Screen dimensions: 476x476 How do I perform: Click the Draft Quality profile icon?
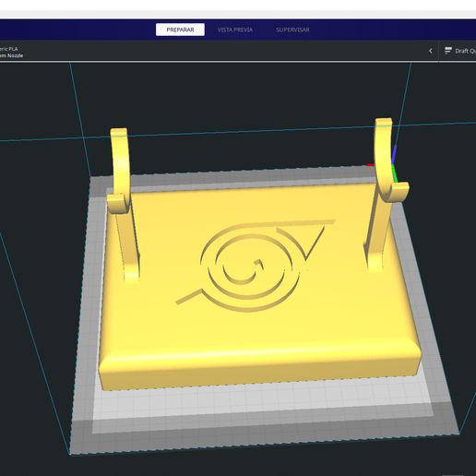pos(448,51)
